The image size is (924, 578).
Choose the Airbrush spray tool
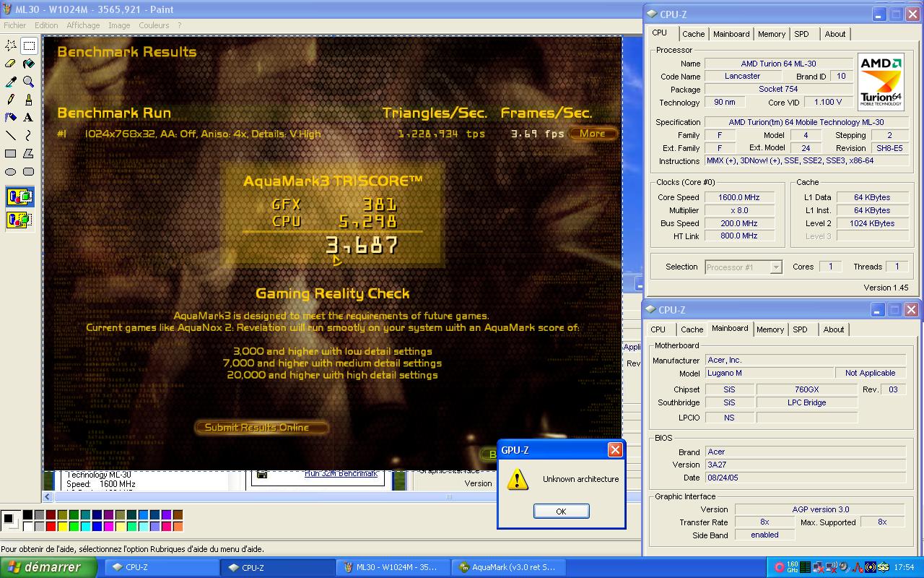11,117
